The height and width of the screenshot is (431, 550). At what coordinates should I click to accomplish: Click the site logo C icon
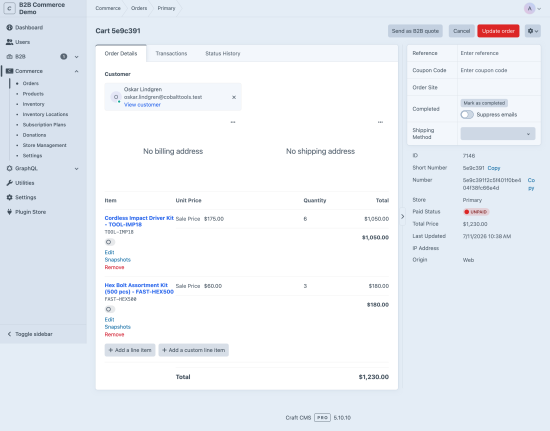tap(9, 8)
